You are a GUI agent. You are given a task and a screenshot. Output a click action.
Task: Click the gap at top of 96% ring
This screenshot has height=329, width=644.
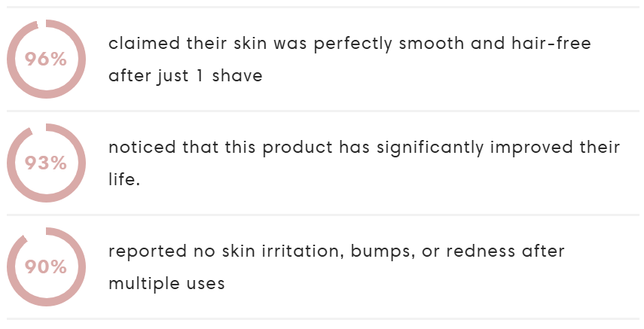[41, 24]
